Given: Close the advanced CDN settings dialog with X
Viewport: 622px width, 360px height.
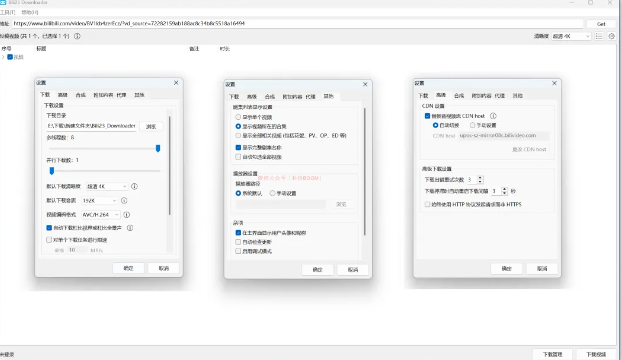Looking at the screenshot, I should pyautogui.click(x=555, y=83).
